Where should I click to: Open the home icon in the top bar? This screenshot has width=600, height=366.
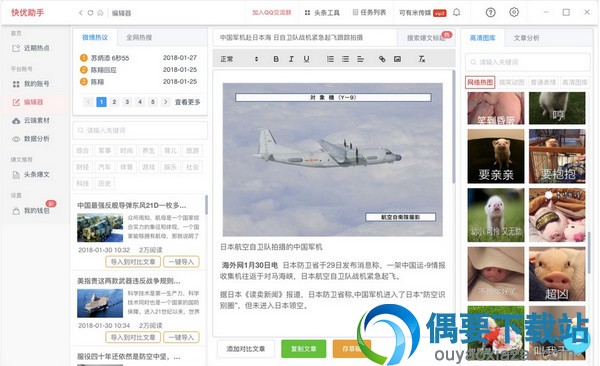click(100, 13)
